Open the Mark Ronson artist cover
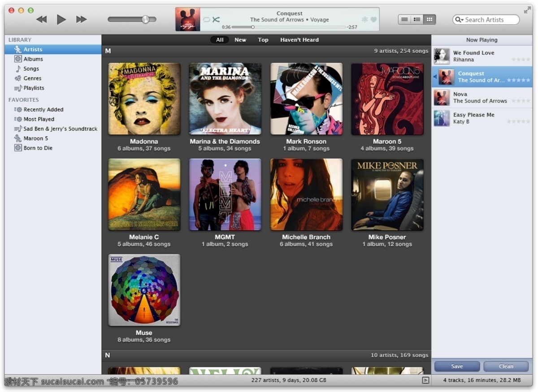This screenshot has height=392, width=538. coord(306,99)
